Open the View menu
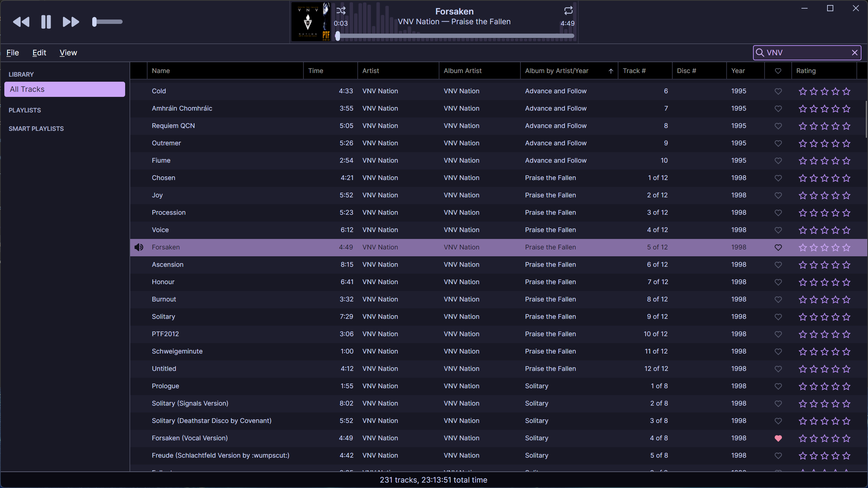The height and width of the screenshot is (488, 868). [x=68, y=53]
